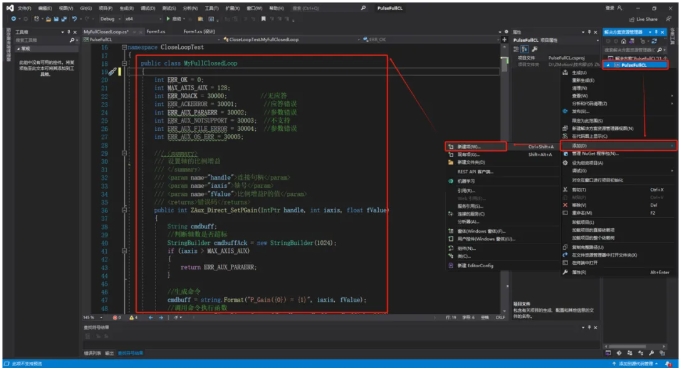Click the editor vertical scrollbar thumb

pos(504,64)
